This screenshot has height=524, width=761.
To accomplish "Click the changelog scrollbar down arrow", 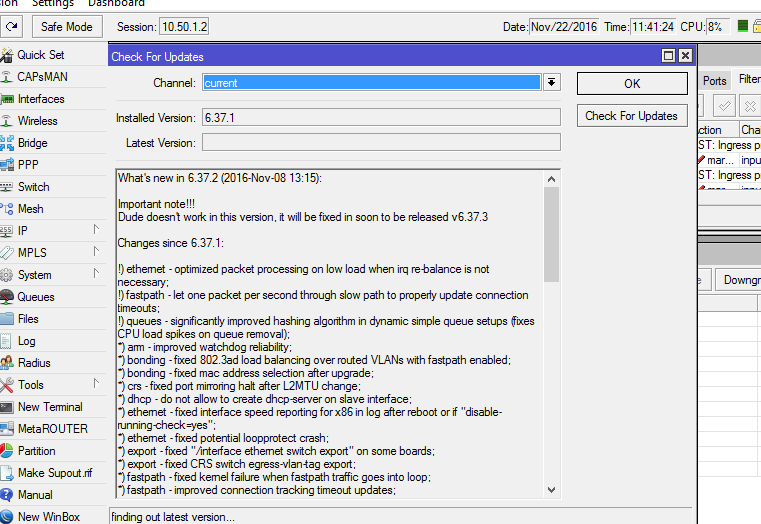I will (551, 490).
